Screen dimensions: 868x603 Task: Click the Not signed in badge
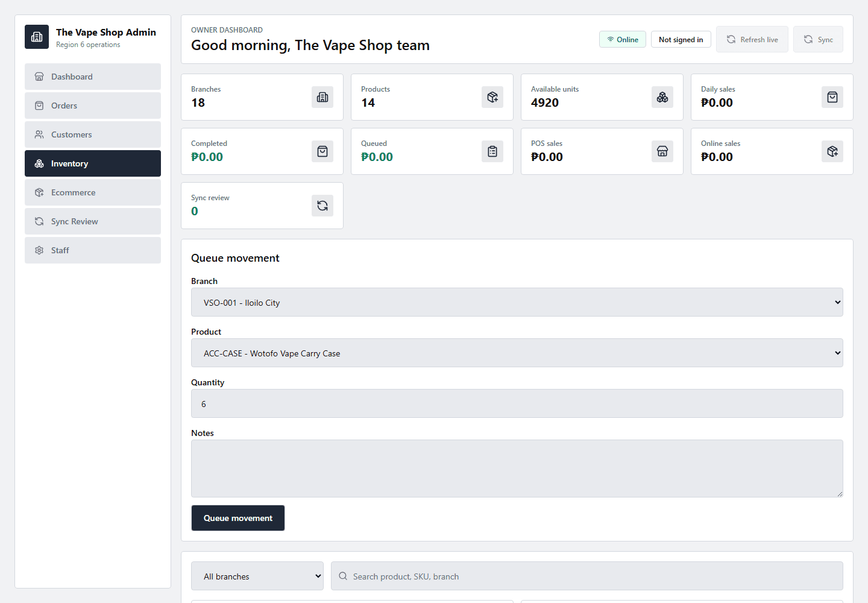[681, 39]
